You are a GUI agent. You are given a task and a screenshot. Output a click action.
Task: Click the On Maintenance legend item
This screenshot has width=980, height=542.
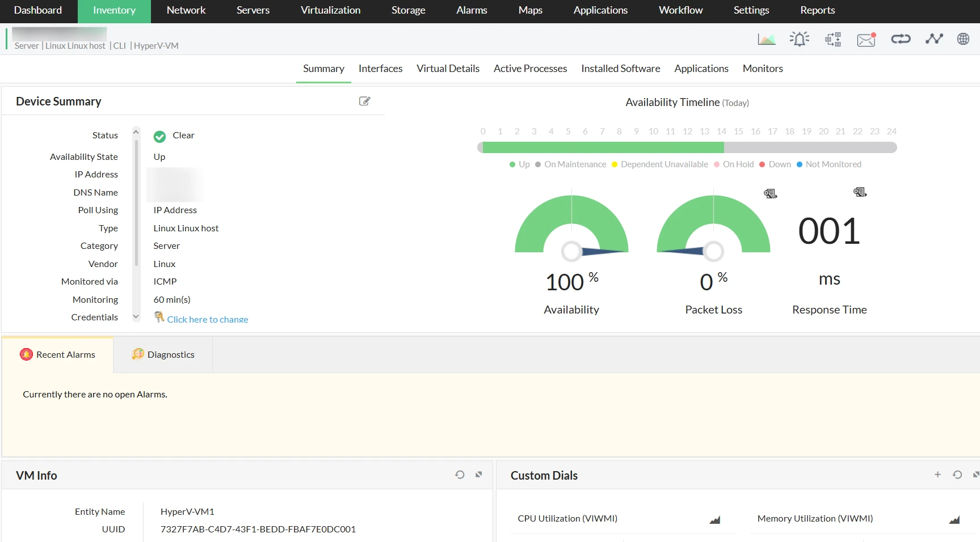tap(570, 164)
